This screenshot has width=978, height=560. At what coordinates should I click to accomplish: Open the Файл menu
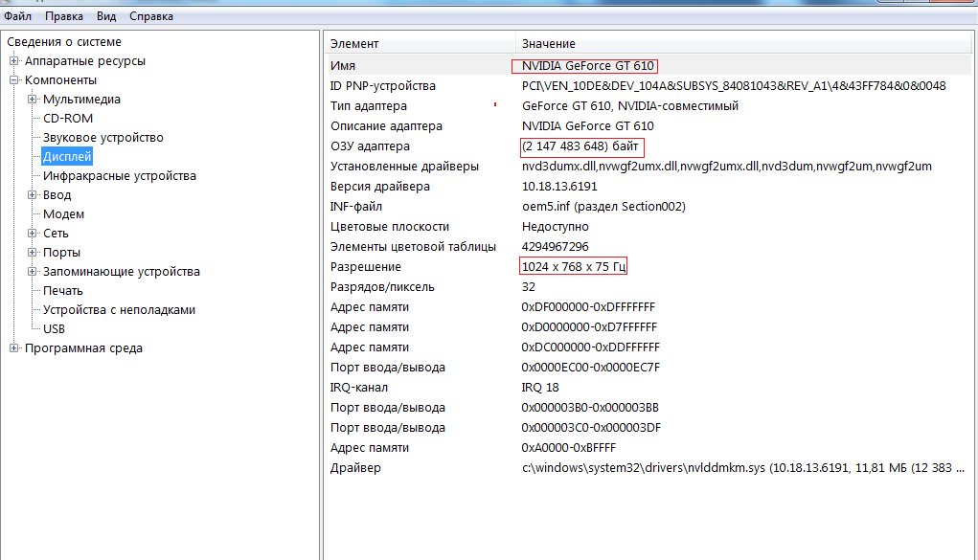tap(17, 16)
